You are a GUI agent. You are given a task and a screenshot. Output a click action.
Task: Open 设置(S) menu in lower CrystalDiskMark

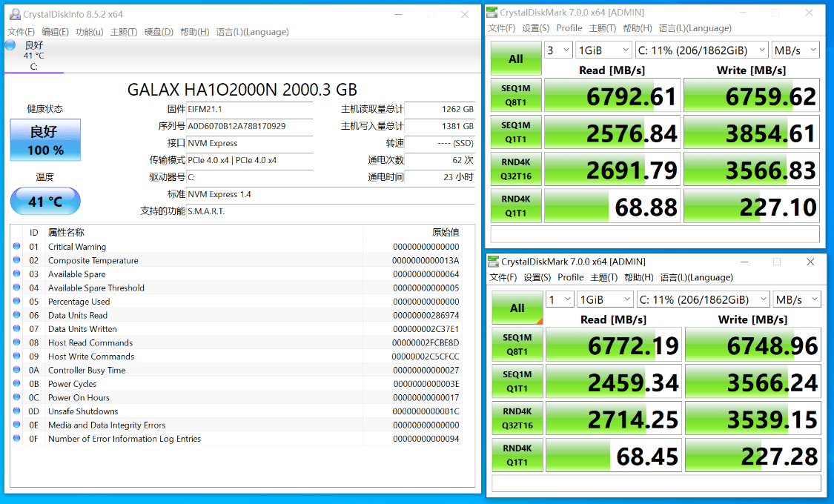coord(537,277)
